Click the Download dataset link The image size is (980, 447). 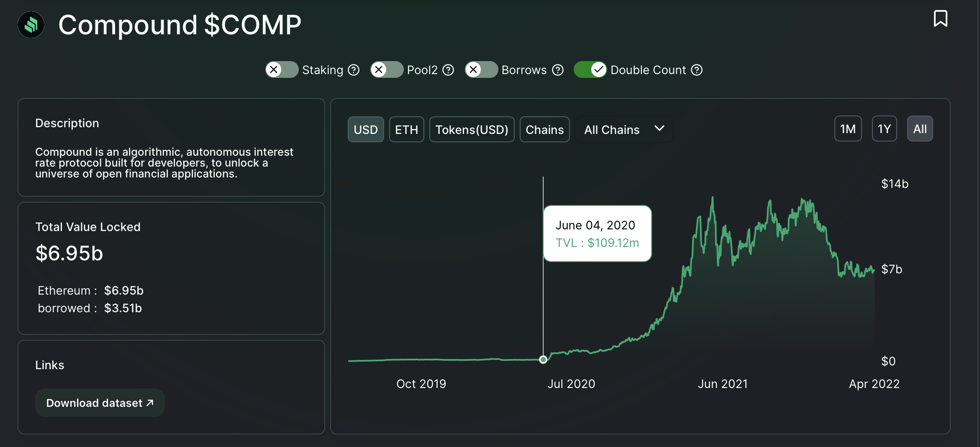click(x=100, y=403)
